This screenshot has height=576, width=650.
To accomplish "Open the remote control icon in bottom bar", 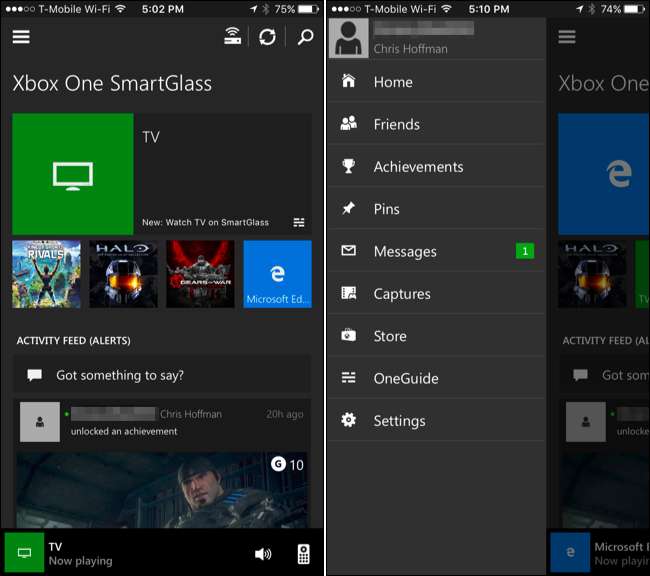I will tap(304, 554).
